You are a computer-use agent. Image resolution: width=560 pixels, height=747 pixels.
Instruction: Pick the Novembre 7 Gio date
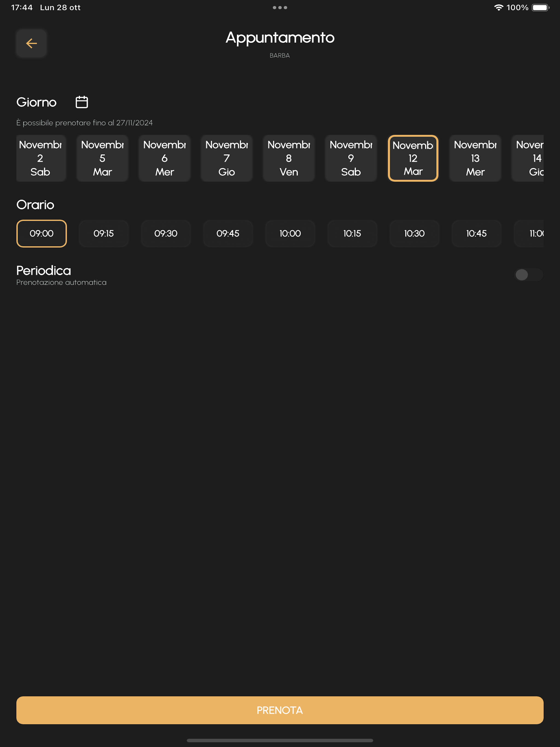point(227,158)
